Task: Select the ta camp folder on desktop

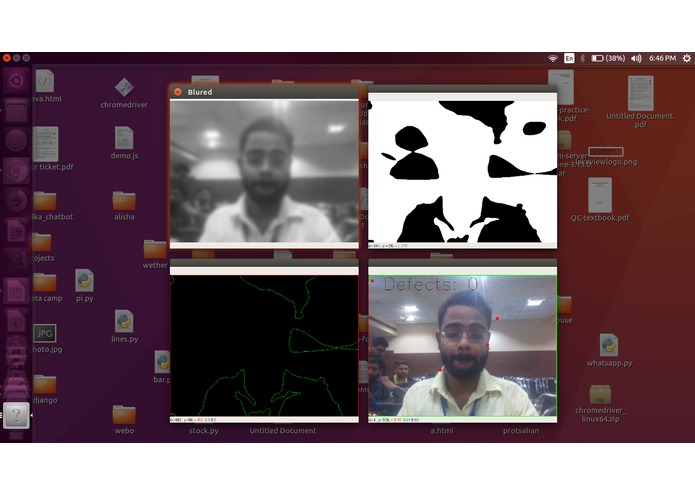Action: pyautogui.click(x=47, y=288)
